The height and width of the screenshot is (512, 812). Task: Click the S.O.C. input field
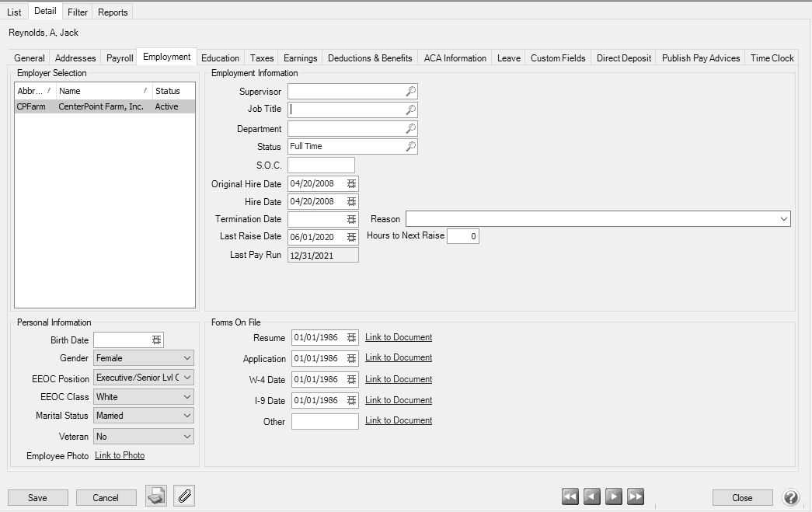pyautogui.click(x=321, y=165)
